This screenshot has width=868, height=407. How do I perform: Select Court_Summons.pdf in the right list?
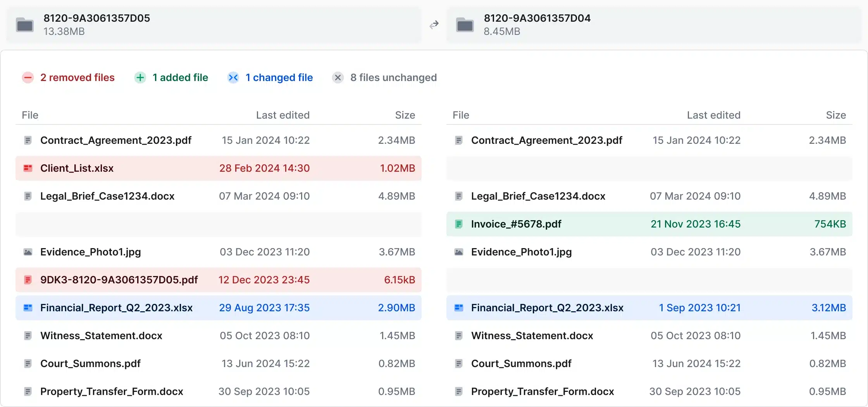coord(521,364)
